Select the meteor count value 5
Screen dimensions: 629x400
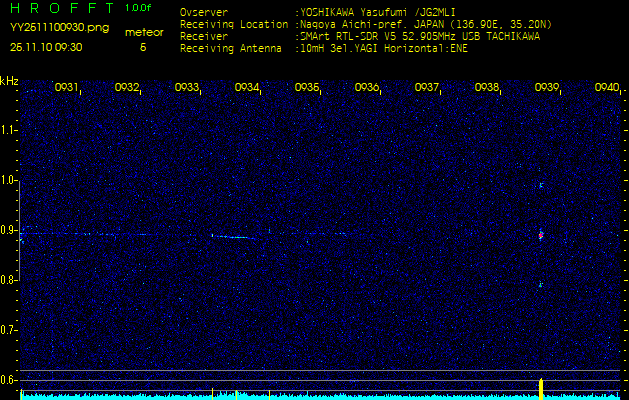(x=143, y=47)
